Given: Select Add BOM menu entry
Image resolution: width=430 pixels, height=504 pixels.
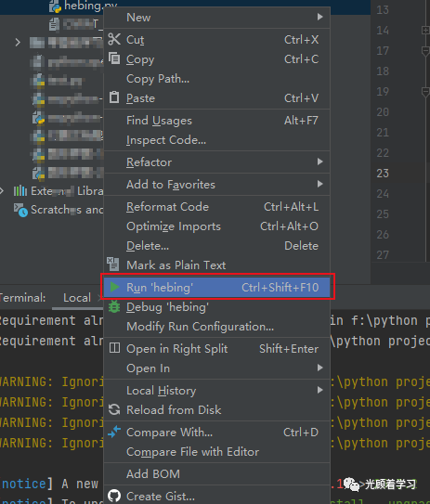Looking at the screenshot, I should coord(217,473).
